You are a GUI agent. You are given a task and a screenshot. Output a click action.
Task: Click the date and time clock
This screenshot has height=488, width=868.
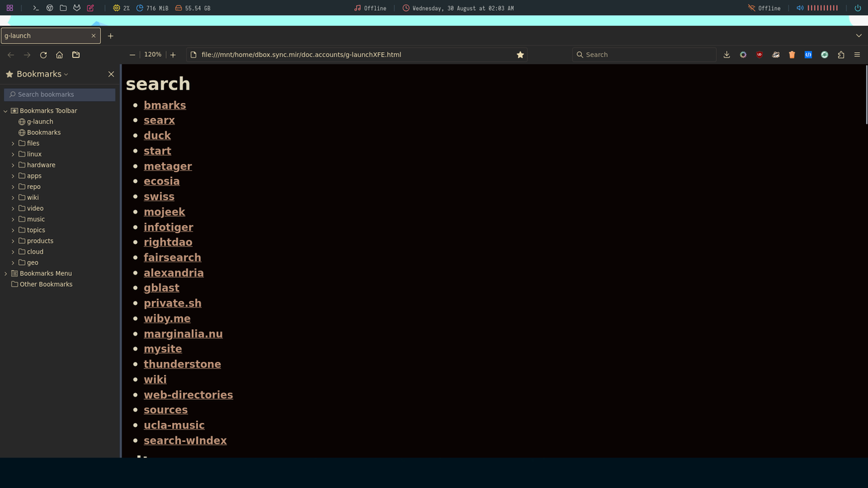(458, 8)
